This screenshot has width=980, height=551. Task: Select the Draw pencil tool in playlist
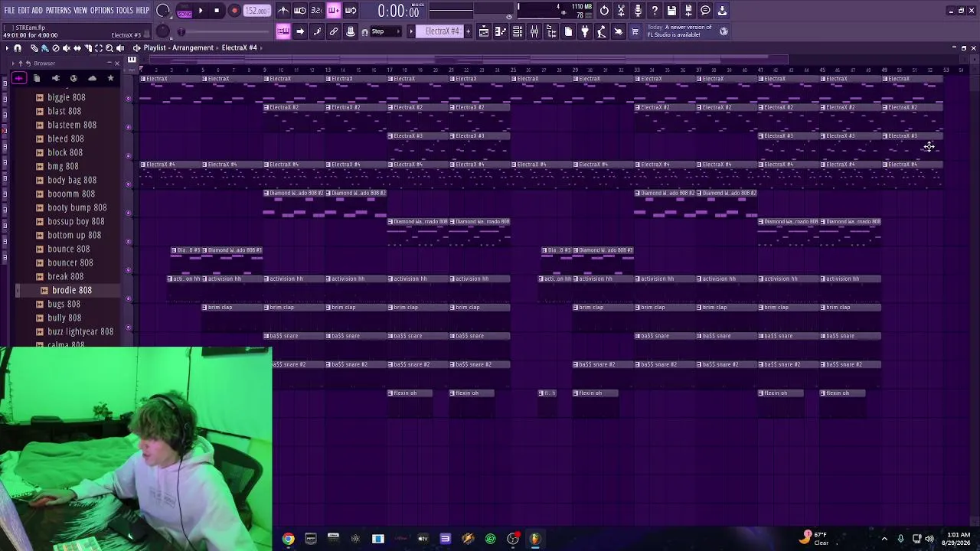(34, 48)
